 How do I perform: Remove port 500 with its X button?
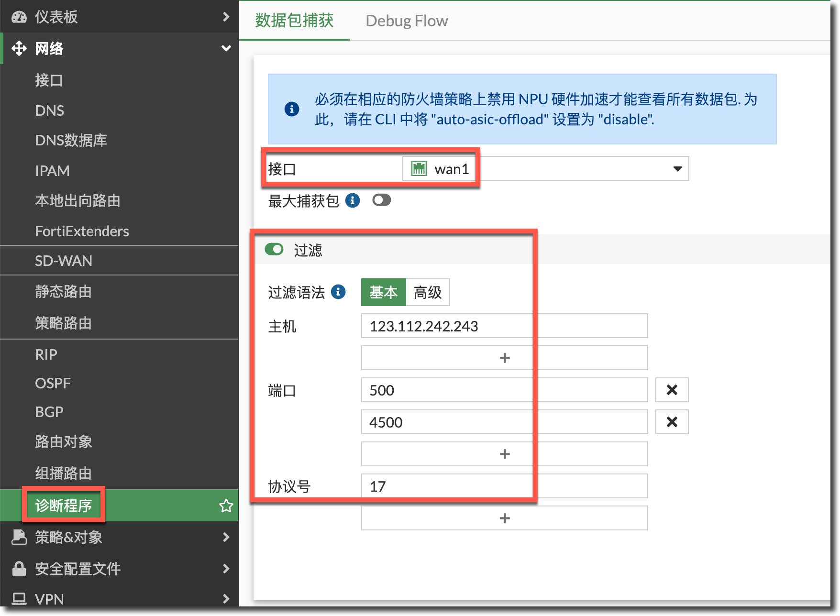coord(672,390)
